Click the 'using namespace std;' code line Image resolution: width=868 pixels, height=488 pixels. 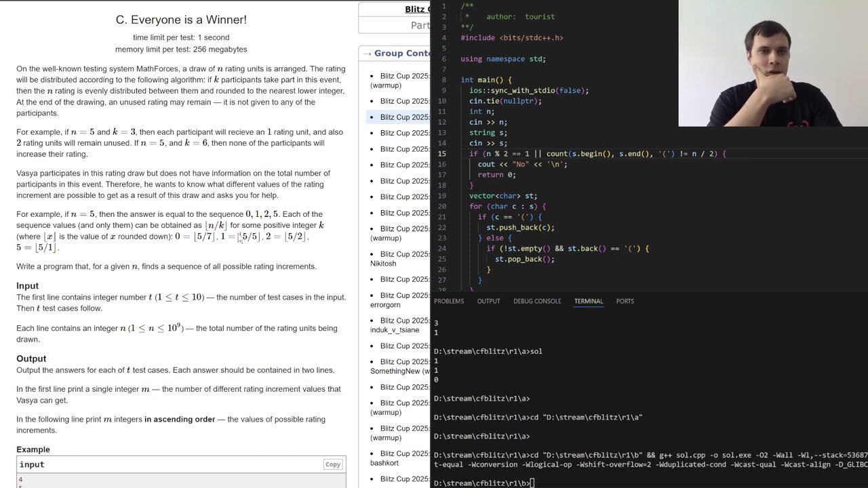(x=503, y=59)
